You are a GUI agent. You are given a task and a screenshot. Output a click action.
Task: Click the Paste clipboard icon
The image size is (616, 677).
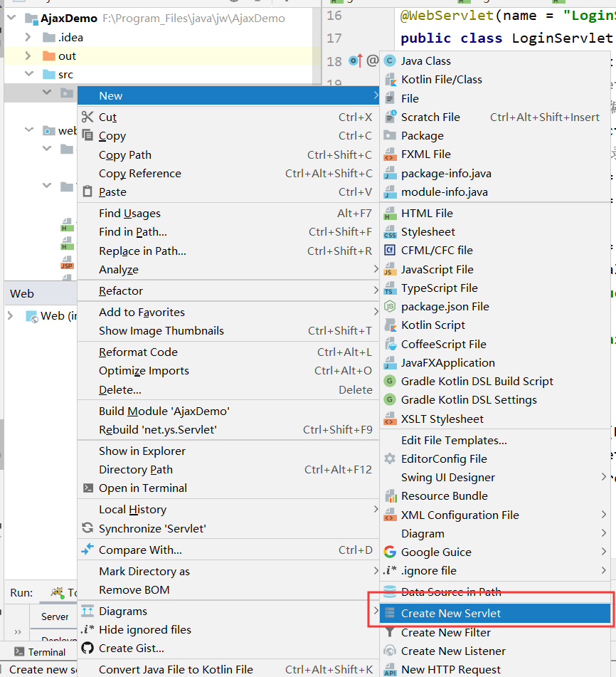pyautogui.click(x=87, y=191)
